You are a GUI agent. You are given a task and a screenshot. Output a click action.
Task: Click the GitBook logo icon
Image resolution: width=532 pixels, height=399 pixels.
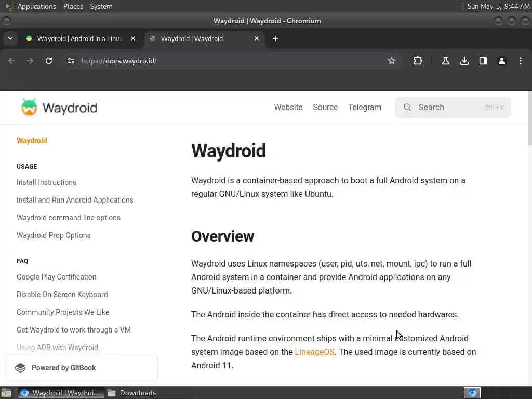(20, 368)
